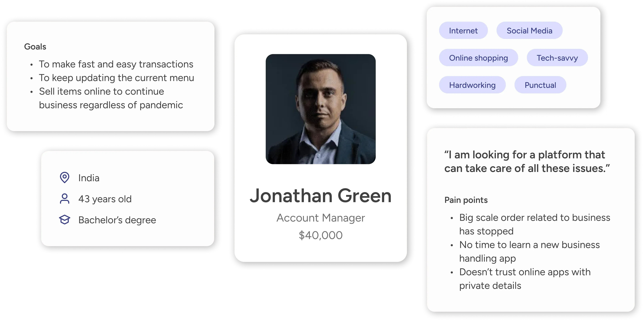Click the Hardworking tag
Viewport: 644px width, 321px height.
472,85
